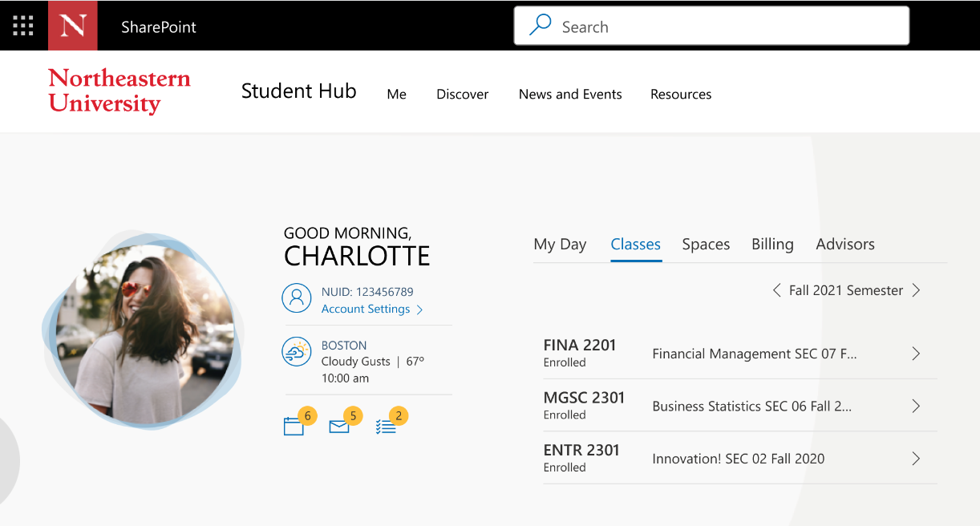Click the SharePoint link

[158, 26]
